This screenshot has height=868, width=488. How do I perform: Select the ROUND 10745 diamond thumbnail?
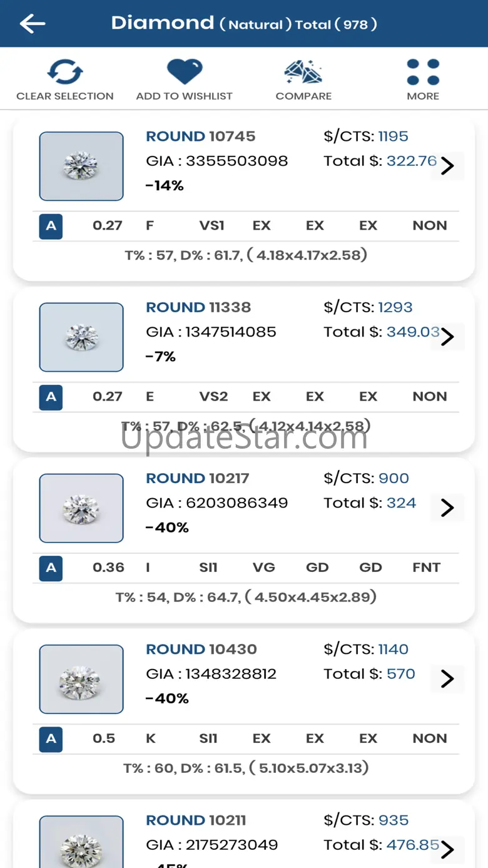pyautogui.click(x=81, y=166)
